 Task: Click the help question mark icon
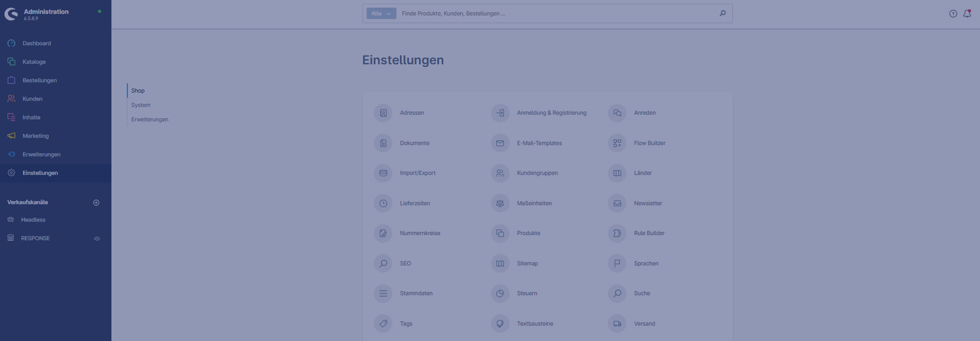point(953,13)
